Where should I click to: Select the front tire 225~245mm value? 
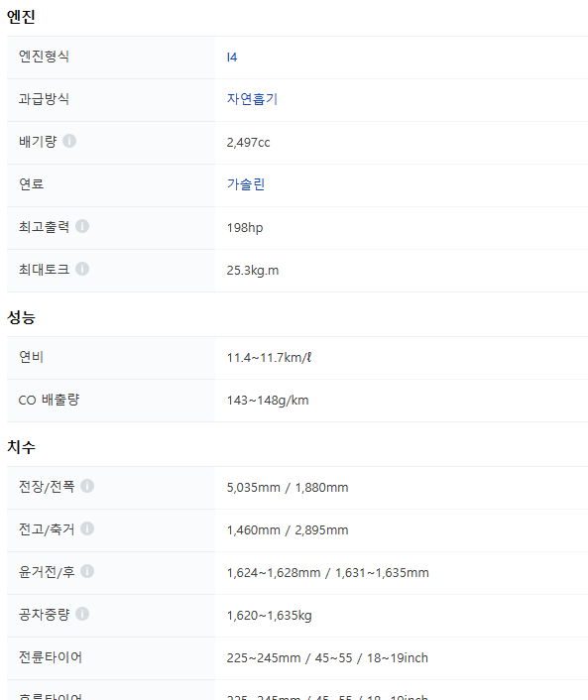click(327, 658)
